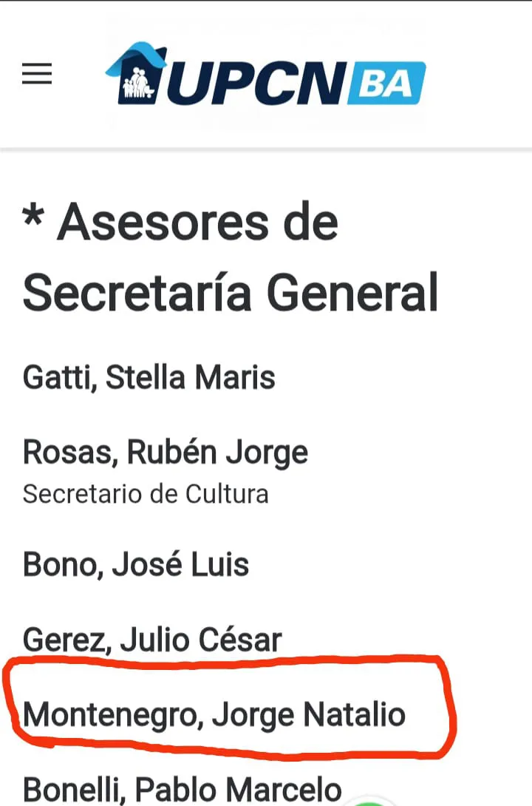Open Bonelli, Pablo Marcelo entry

tap(183, 788)
